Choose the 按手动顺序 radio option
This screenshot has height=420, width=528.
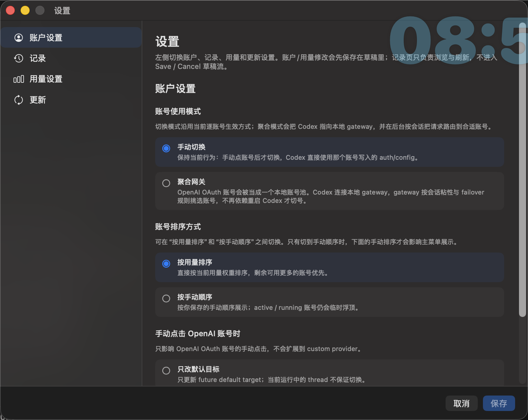click(166, 299)
